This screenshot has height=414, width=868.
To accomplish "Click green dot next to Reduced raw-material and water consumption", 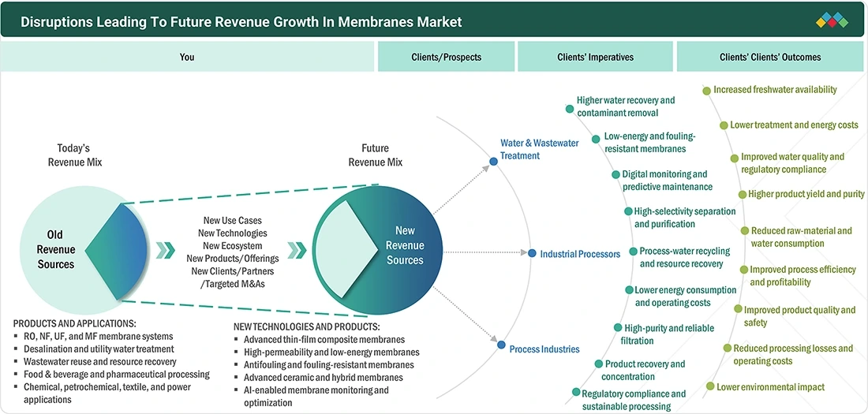I will click(x=745, y=231).
